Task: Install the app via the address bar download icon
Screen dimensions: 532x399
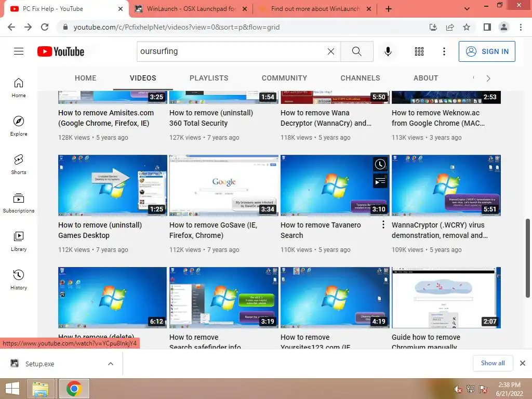Action: pyautogui.click(x=433, y=27)
